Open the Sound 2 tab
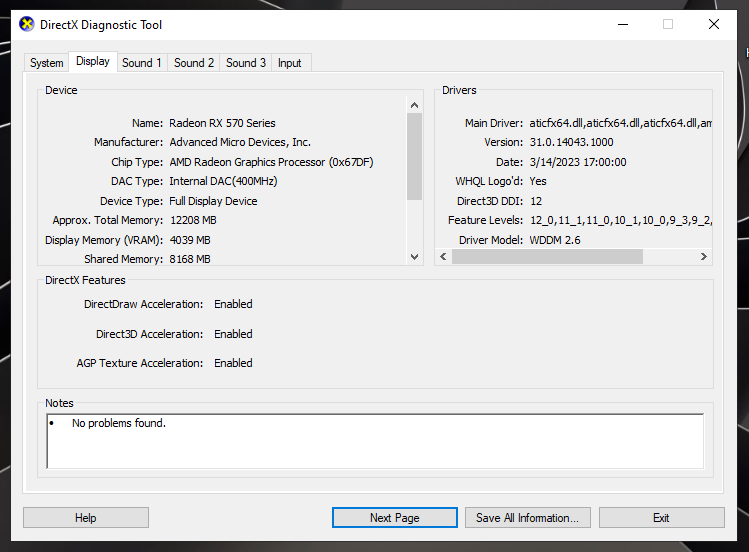749x552 pixels. 193,63
